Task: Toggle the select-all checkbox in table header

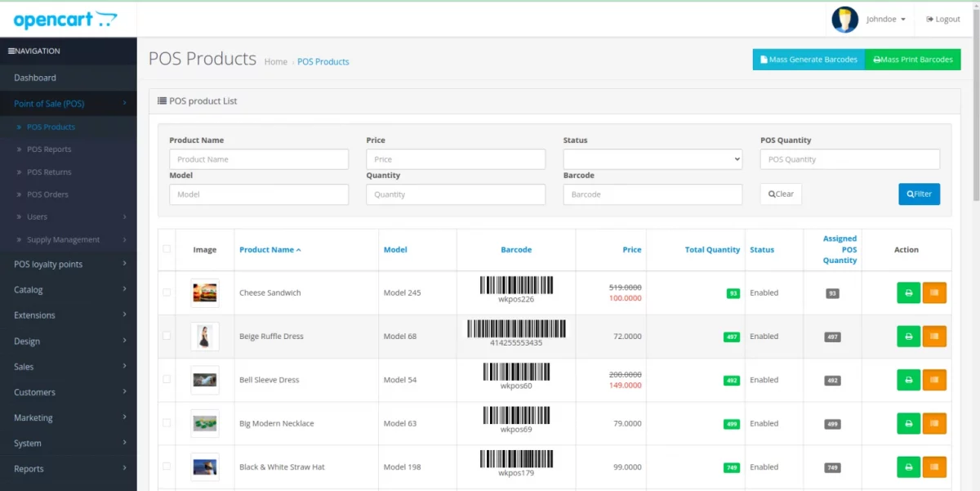Action: 167,248
